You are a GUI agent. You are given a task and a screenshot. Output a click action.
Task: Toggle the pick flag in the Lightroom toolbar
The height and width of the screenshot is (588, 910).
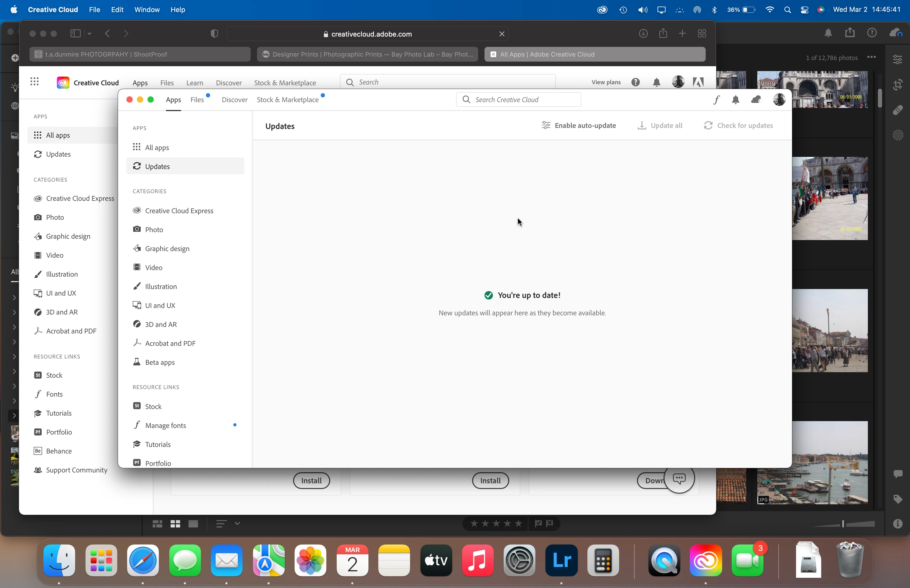[x=538, y=524]
